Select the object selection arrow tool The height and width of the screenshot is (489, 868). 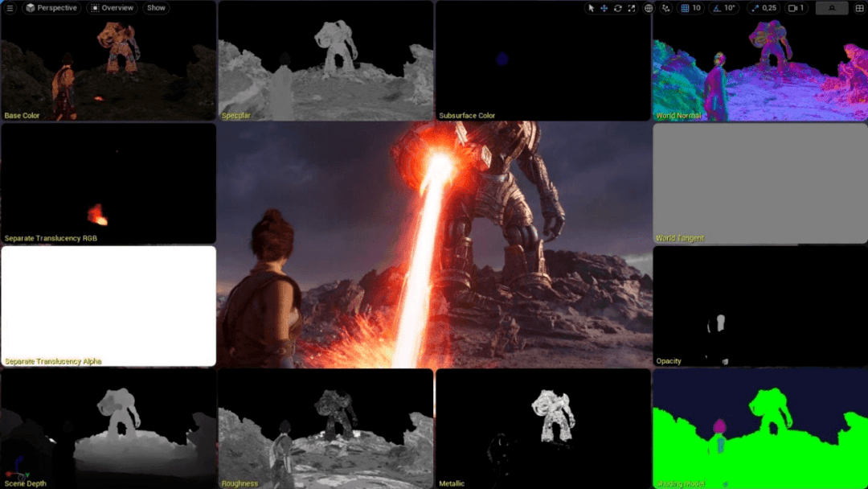[591, 8]
